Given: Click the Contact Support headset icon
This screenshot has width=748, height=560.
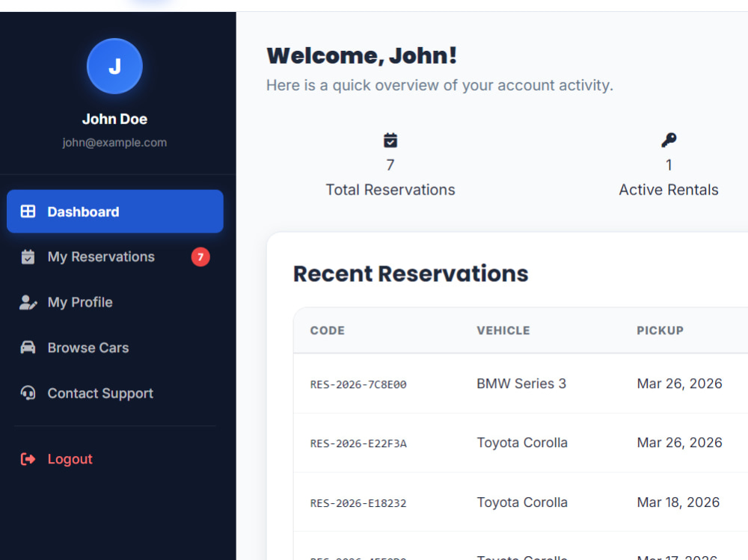Looking at the screenshot, I should (x=28, y=393).
